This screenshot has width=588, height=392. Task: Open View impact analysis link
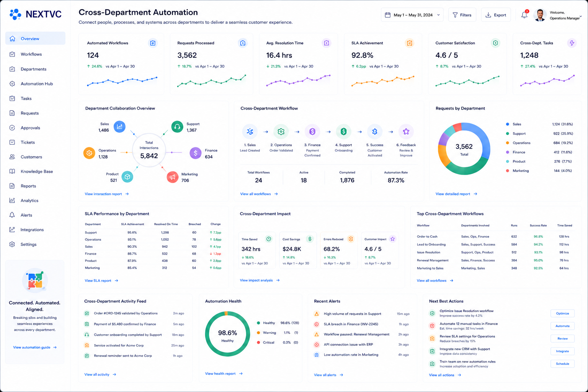pos(260,281)
